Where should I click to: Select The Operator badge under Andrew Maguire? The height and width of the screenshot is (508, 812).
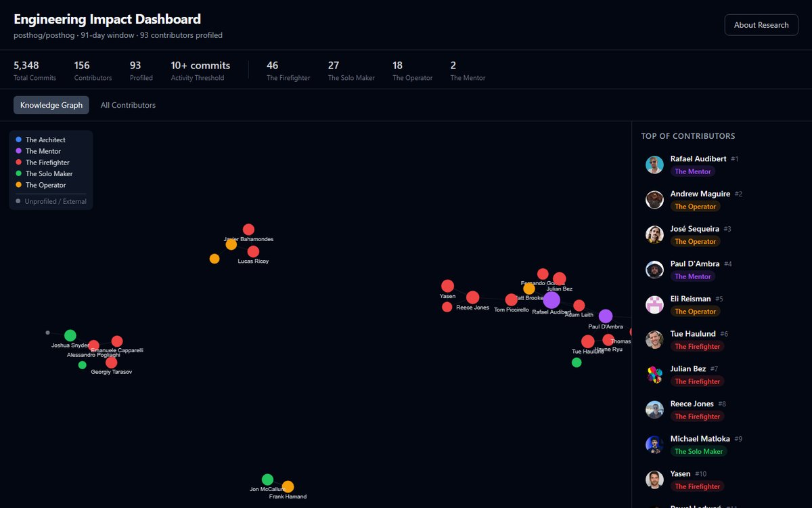pos(695,207)
